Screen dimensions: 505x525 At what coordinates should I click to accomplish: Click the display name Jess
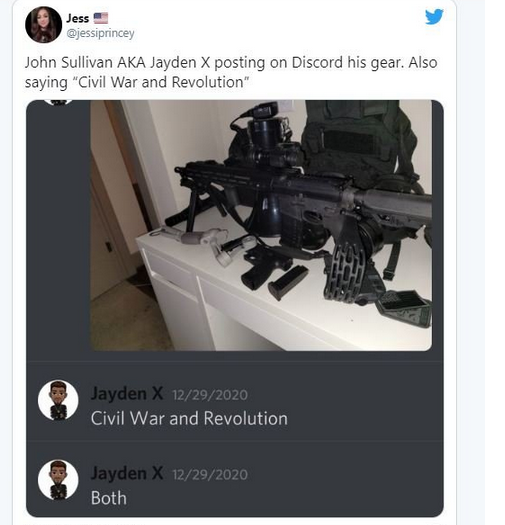pyautogui.click(x=78, y=18)
